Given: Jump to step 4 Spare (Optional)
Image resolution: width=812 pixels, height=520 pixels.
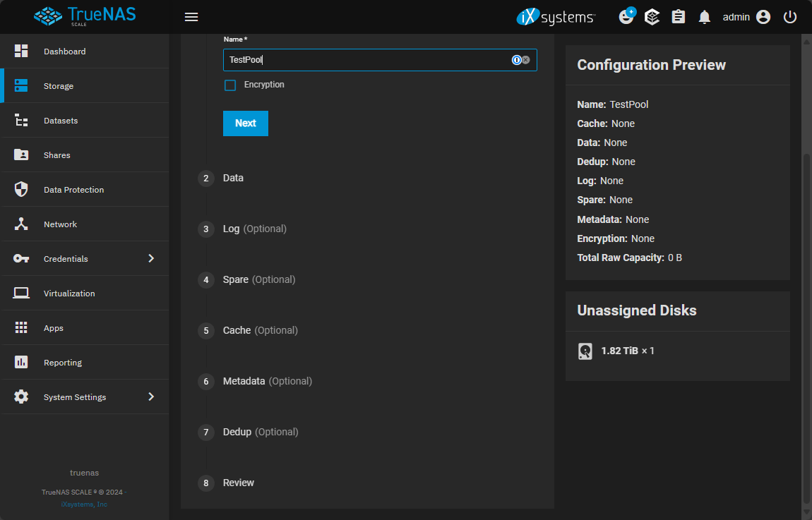Looking at the screenshot, I should tap(246, 279).
